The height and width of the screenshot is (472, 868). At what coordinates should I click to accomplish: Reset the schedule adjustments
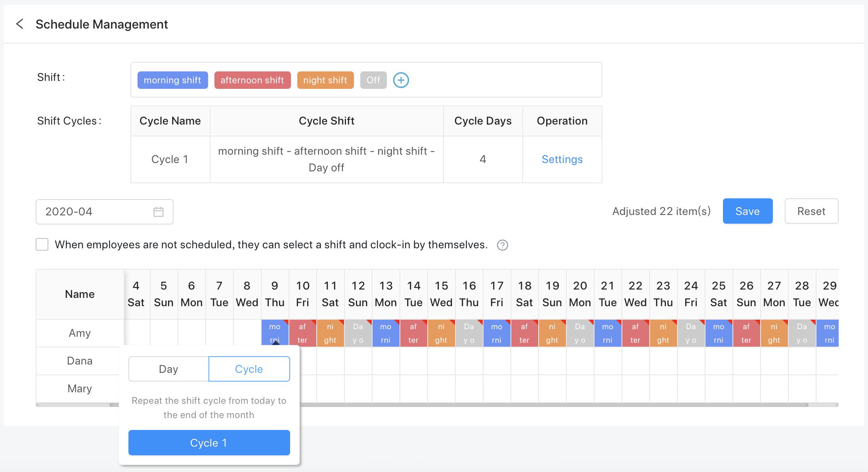click(811, 211)
